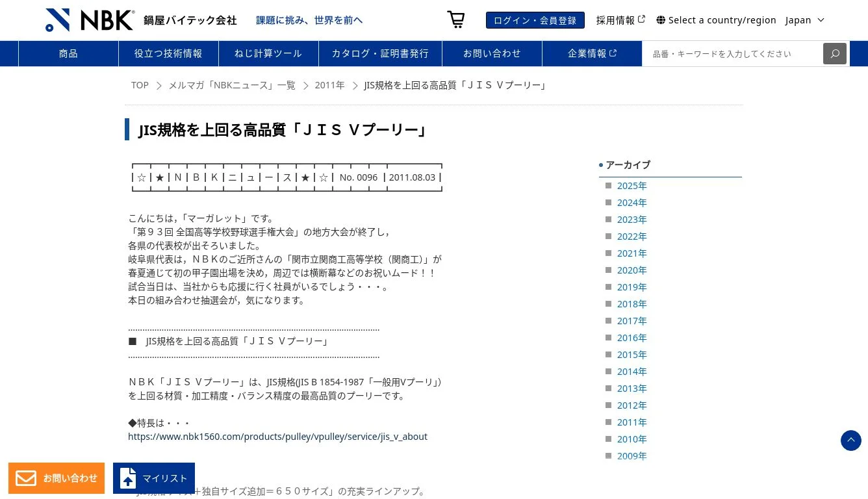Open the 2014年 archive
This screenshot has width=868, height=499.
(x=632, y=372)
